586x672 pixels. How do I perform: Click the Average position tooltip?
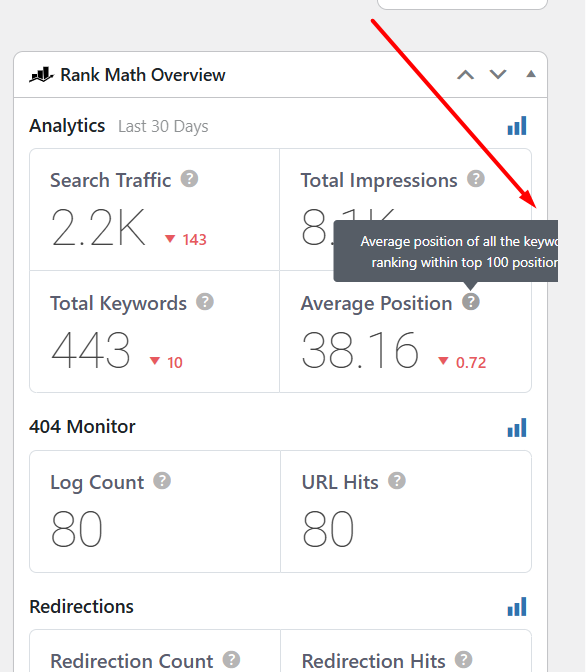pos(446,251)
